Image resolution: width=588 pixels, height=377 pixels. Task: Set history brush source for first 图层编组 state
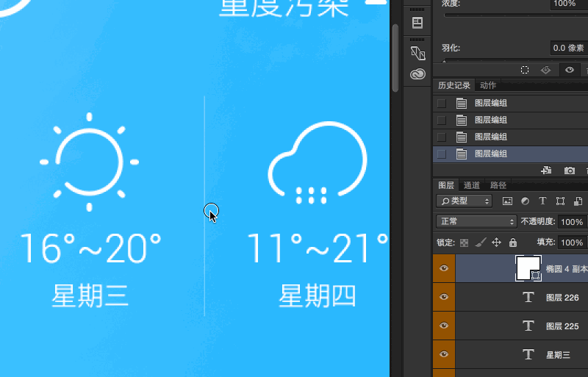pos(442,103)
